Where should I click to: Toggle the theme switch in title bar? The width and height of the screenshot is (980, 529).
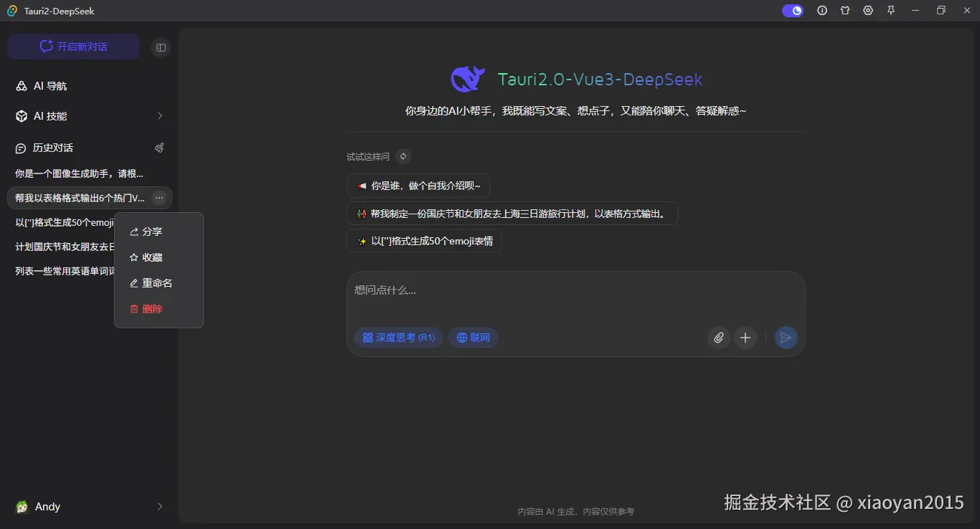(x=792, y=11)
